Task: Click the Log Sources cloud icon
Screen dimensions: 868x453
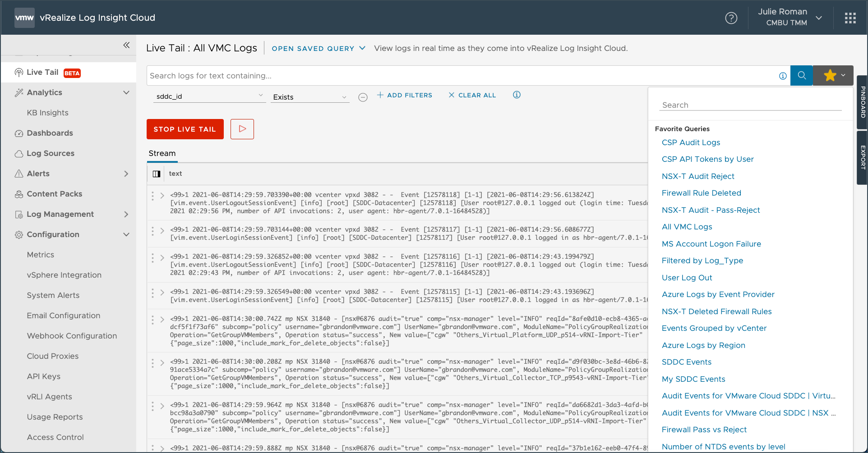Action: (19, 154)
